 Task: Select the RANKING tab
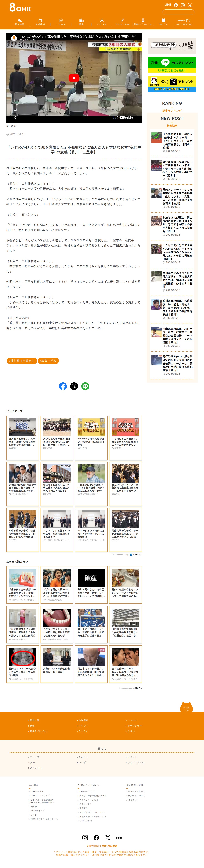(172, 106)
